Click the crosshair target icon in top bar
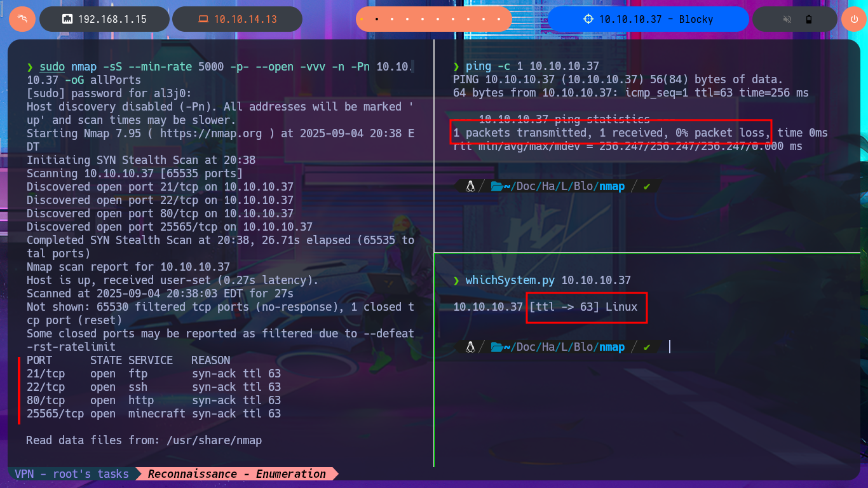The height and width of the screenshot is (488, 868). (588, 19)
